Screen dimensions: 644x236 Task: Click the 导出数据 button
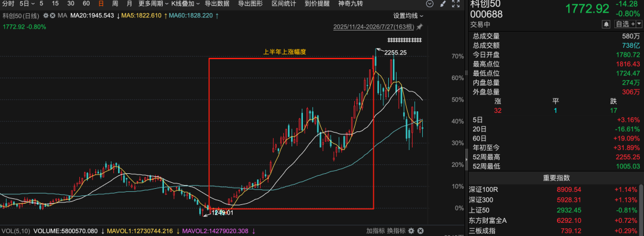[217, 4]
